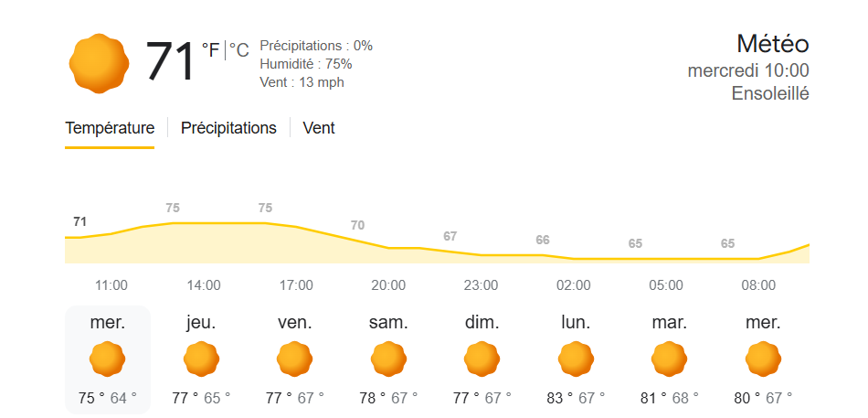The height and width of the screenshot is (418, 868).
Task: Click the sun icon for sam.
Action: (x=389, y=359)
